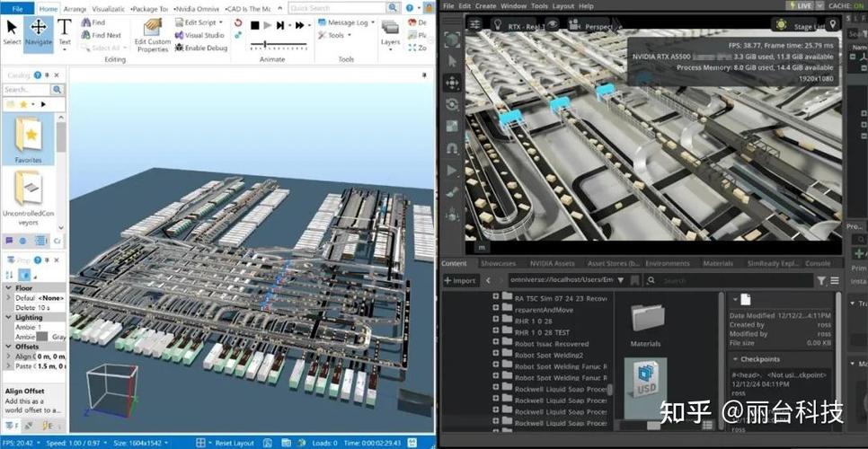Expand the Robot Issac Recovered folder

pyautogui.click(x=495, y=343)
